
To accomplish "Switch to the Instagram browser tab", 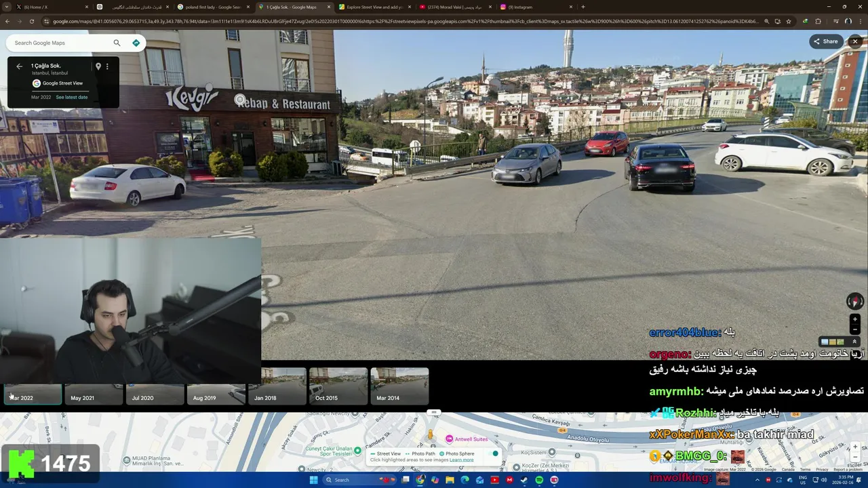I will [x=536, y=7].
